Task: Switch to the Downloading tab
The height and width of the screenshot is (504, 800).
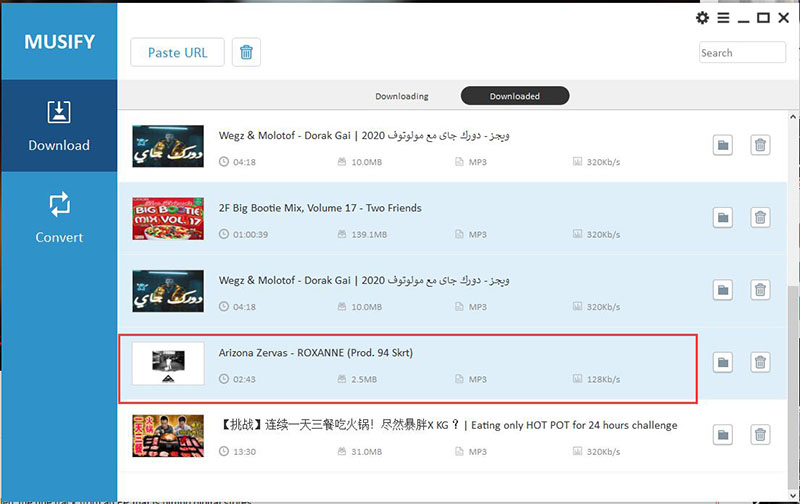Action: pos(402,96)
